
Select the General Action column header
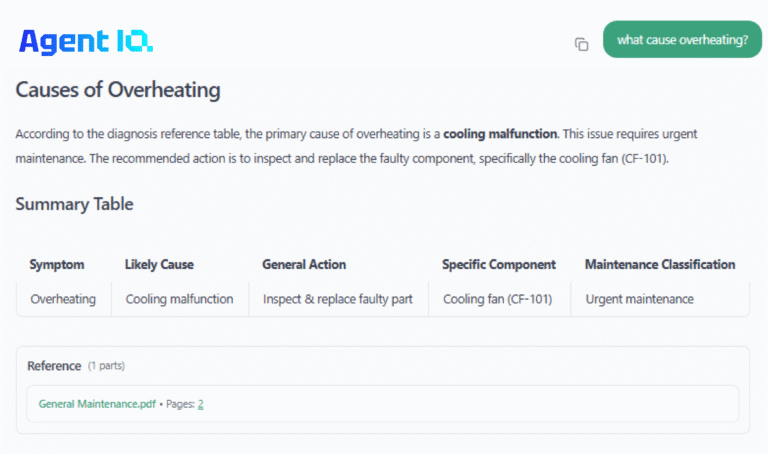pos(304,265)
